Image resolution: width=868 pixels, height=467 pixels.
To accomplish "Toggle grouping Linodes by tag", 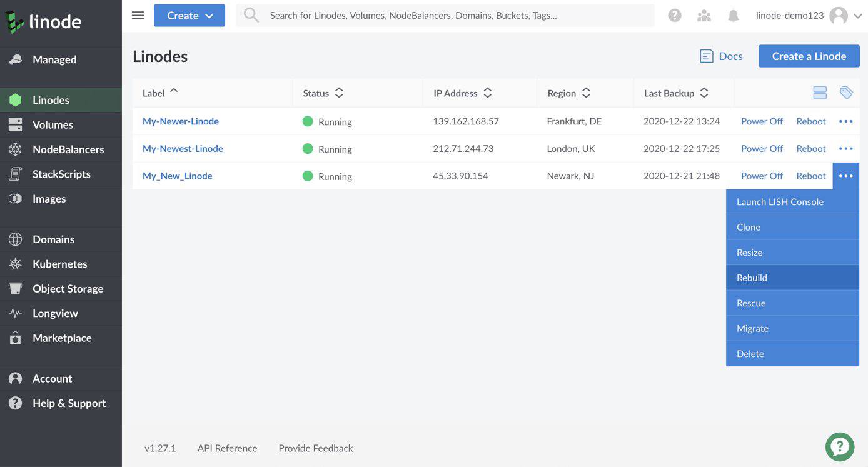I will coord(847,91).
